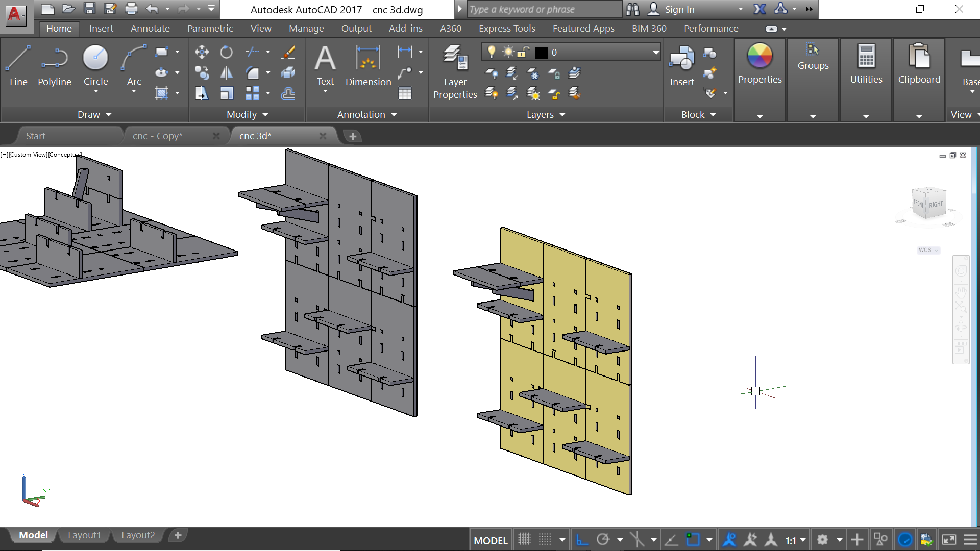Switch to the cnc - Copy drawing tab
Image resolution: width=980 pixels, height=551 pixels.
tap(157, 136)
